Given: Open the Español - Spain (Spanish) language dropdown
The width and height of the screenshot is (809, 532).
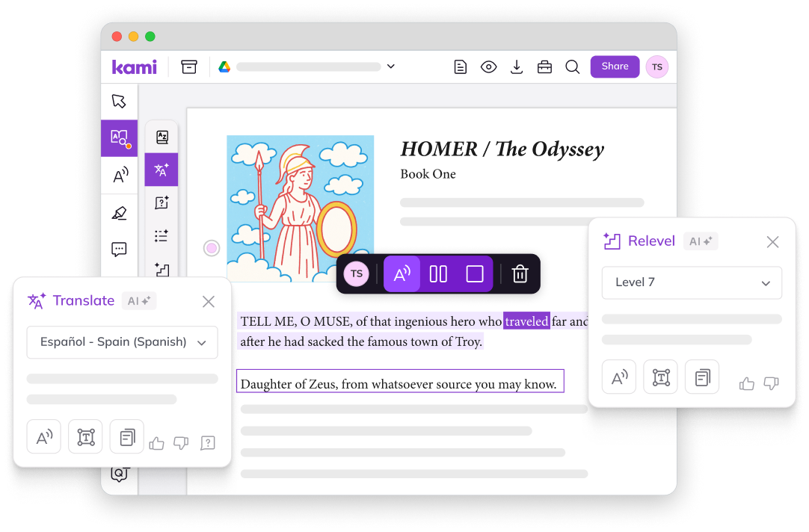Looking at the screenshot, I should [123, 342].
